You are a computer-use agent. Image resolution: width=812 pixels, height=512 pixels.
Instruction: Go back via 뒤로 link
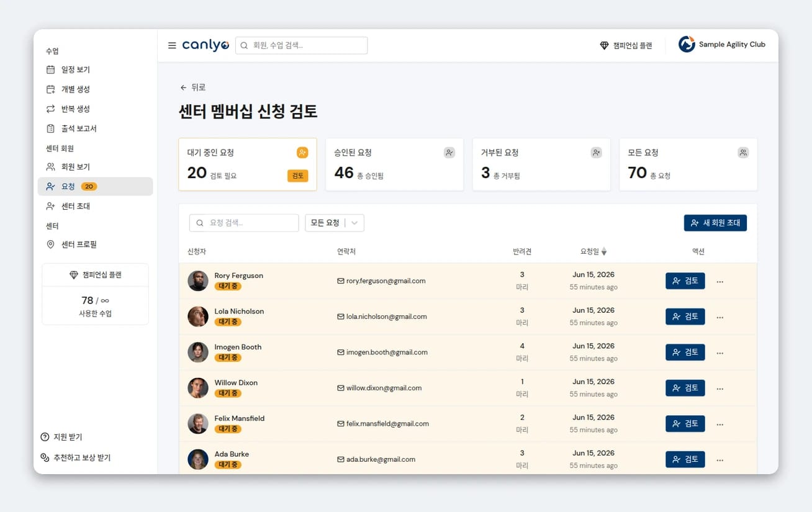point(192,88)
